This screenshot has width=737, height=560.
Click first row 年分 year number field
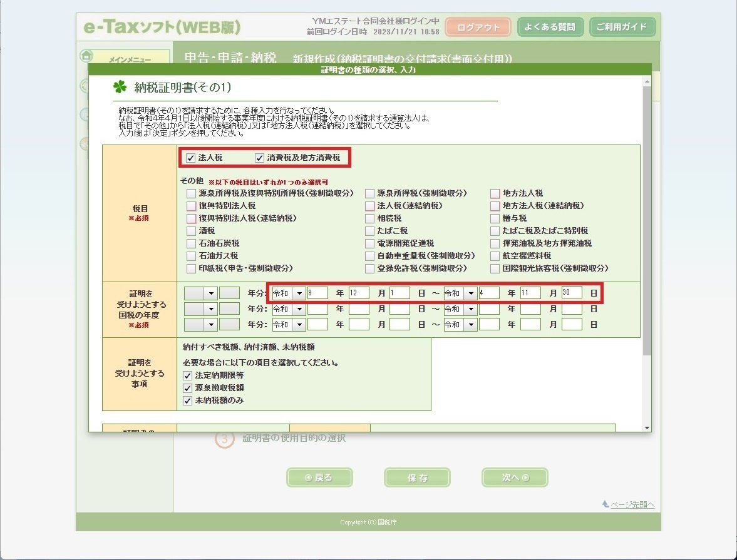(229, 293)
